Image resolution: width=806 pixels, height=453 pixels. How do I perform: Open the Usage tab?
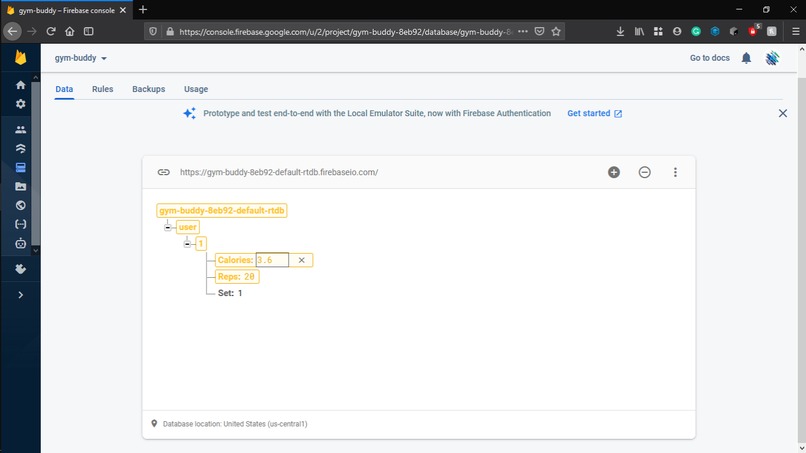pyautogui.click(x=196, y=89)
